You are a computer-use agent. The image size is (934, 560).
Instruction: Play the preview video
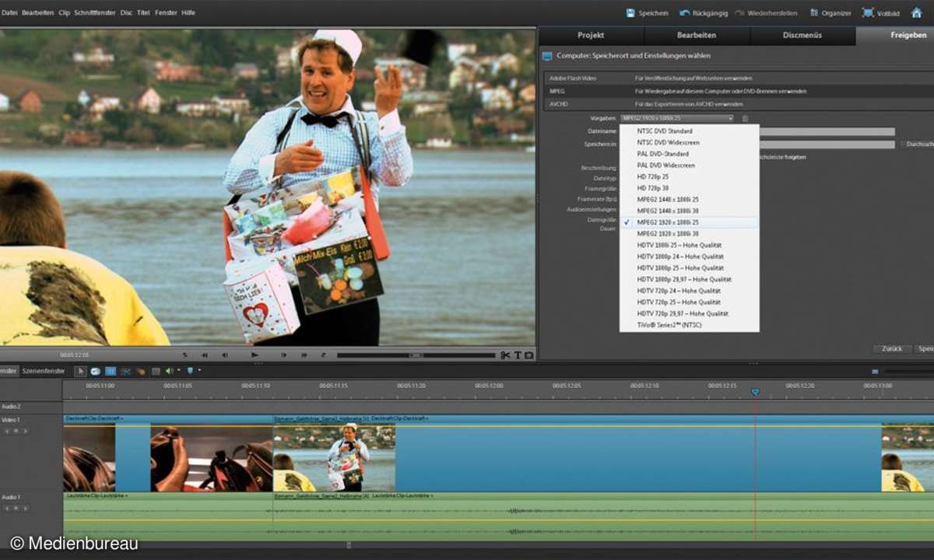[x=255, y=355]
